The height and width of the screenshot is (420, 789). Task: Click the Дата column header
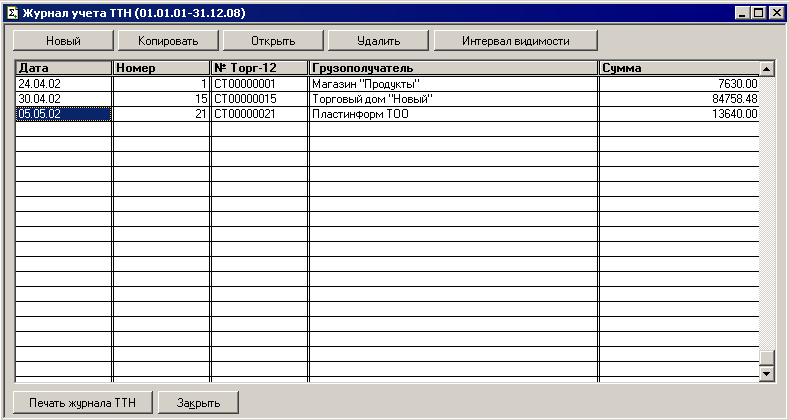click(63, 68)
